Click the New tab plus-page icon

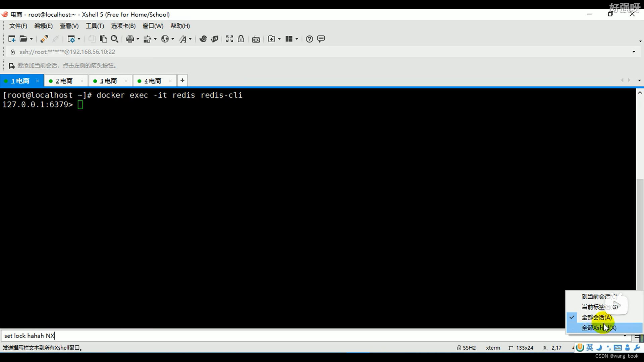point(271,39)
